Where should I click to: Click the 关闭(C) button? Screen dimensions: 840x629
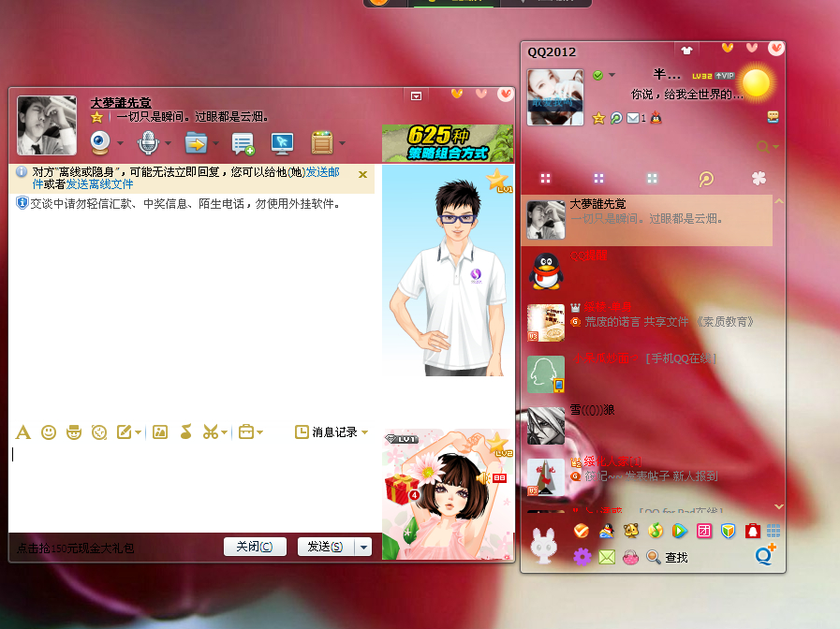(255, 547)
